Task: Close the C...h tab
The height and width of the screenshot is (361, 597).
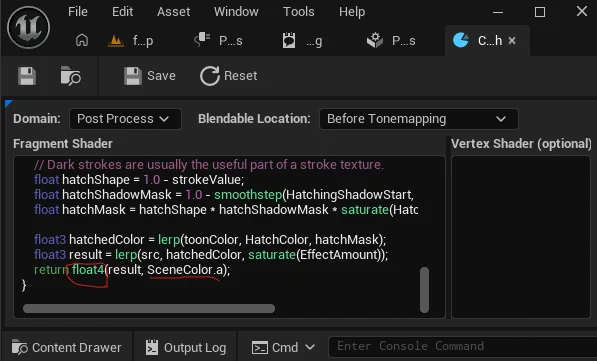Action: click(x=512, y=40)
